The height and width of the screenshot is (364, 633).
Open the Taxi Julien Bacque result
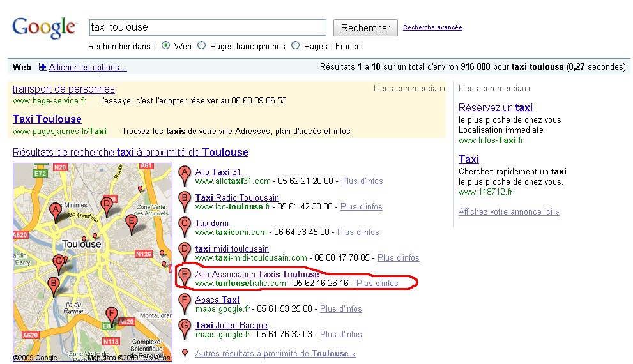pos(231,325)
